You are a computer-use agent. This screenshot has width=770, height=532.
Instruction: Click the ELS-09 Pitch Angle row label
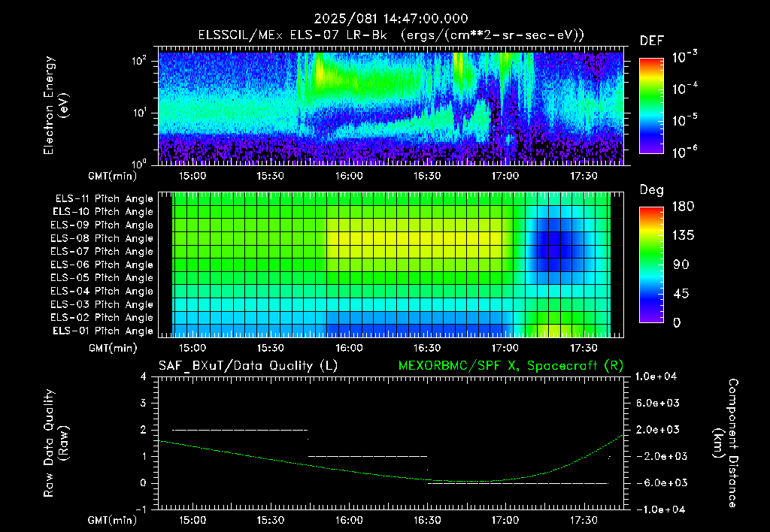102,225
